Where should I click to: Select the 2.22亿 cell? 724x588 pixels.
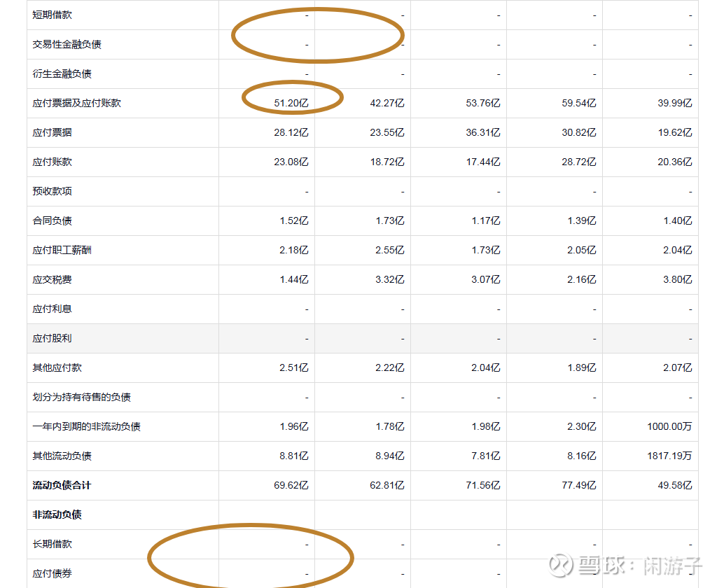(x=390, y=367)
